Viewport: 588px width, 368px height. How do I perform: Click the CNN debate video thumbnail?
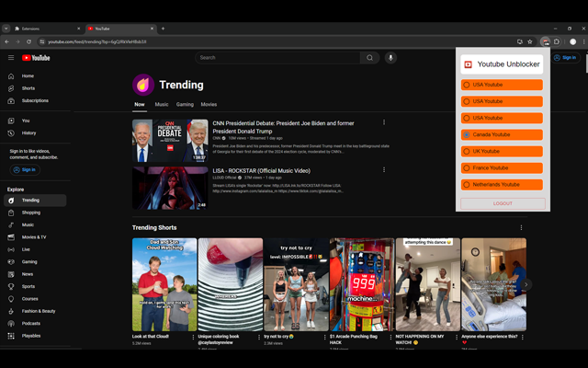(170, 141)
